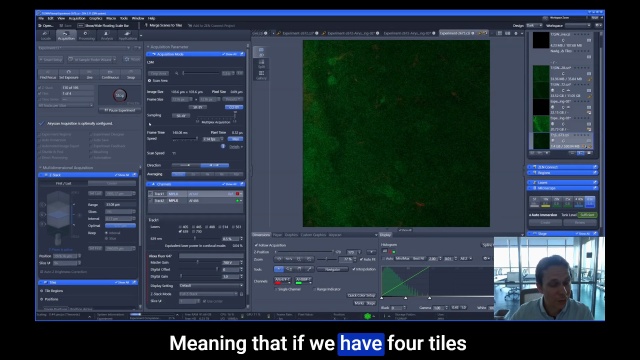
Task: Undock the Z-Stack panel via corner icon
Action: pos(134,175)
